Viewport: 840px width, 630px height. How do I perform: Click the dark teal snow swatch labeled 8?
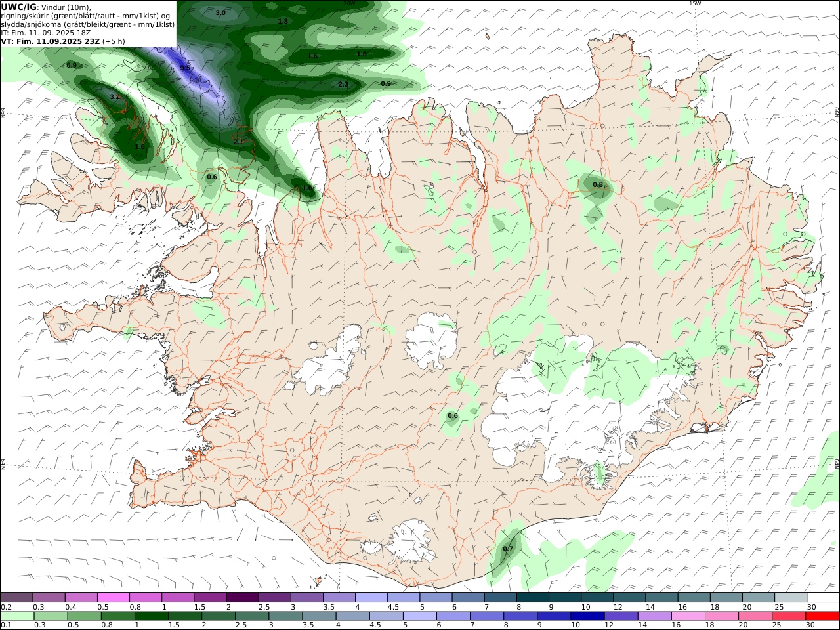pos(533,597)
